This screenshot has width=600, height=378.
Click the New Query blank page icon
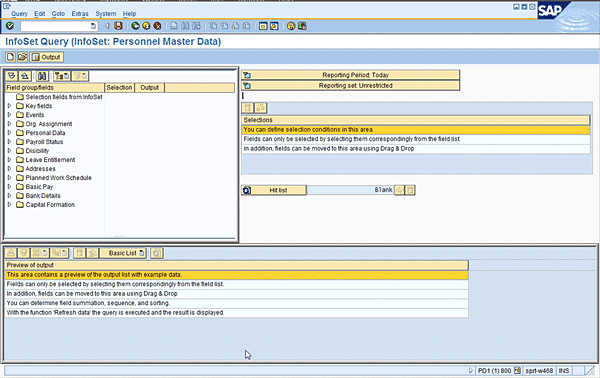pos(10,57)
